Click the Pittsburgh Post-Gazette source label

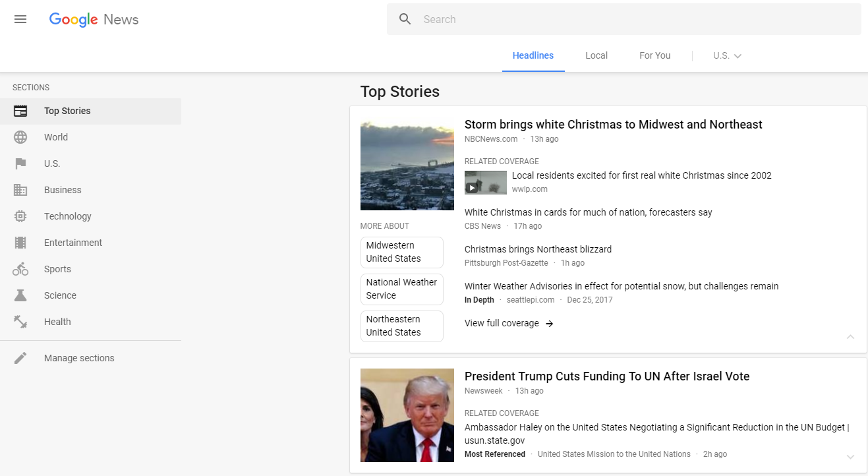coord(506,263)
